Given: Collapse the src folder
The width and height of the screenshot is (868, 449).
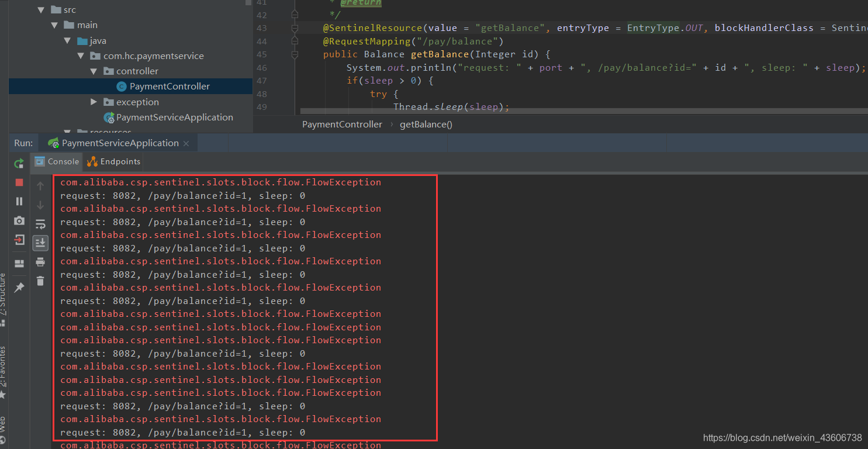Looking at the screenshot, I should (41, 10).
